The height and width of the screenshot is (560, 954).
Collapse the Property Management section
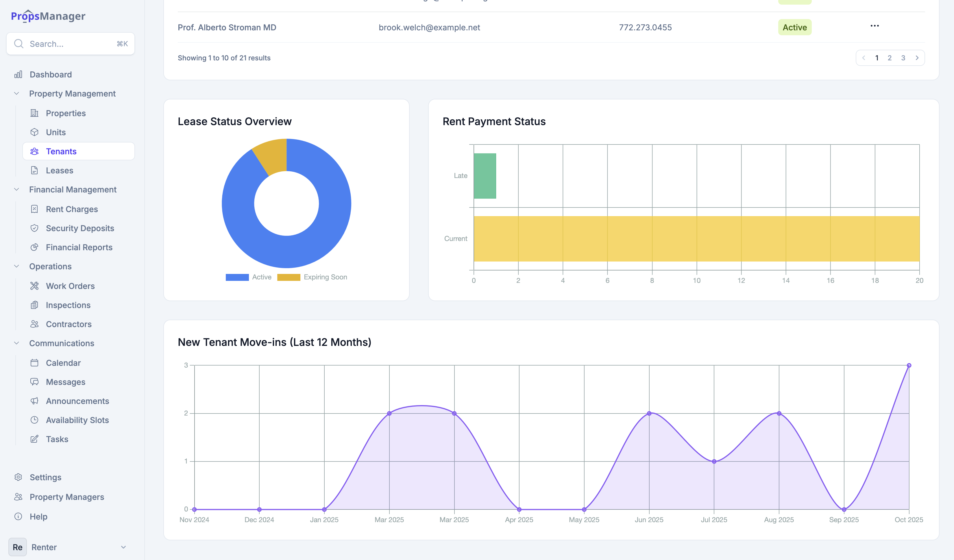coord(16,93)
